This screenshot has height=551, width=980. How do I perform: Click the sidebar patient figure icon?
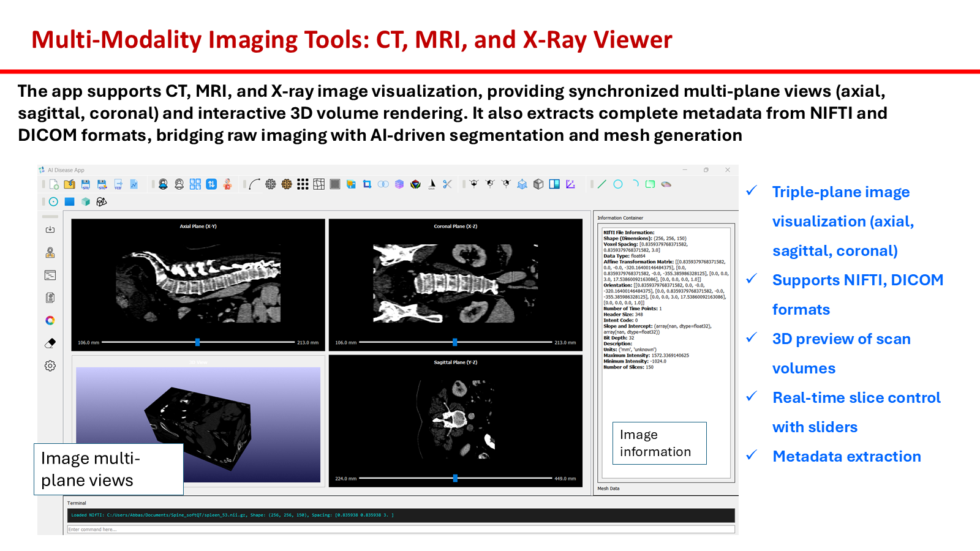(50, 252)
